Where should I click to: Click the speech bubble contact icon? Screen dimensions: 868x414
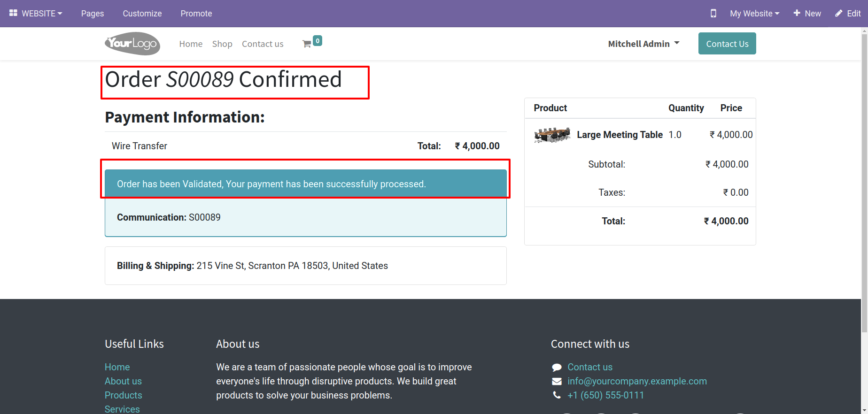(x=557, y=368)
